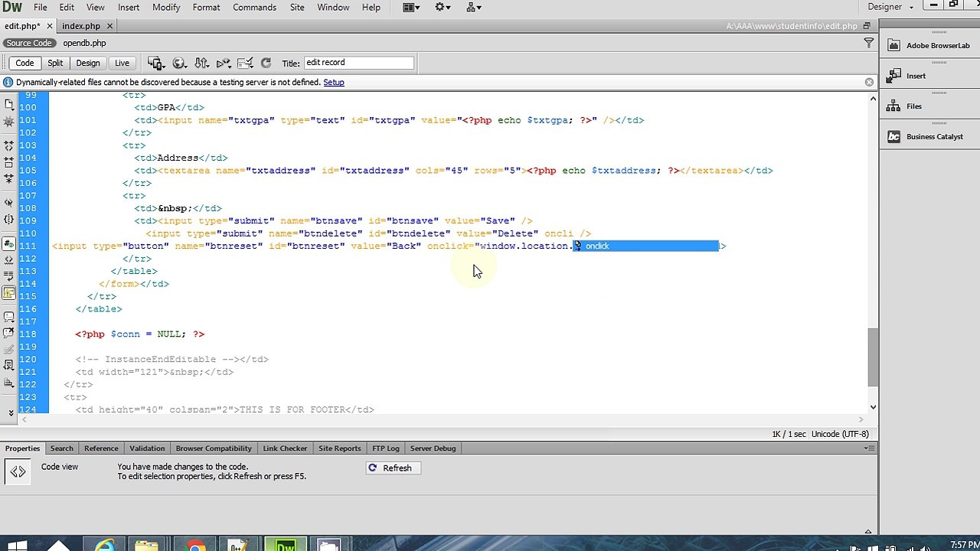Balance braces in the code

[9, 220]
